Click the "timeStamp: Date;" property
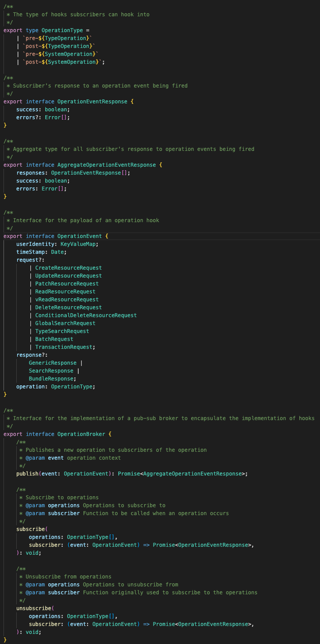The height and width of the screenshot is (644, 320). tap(42, 252)
